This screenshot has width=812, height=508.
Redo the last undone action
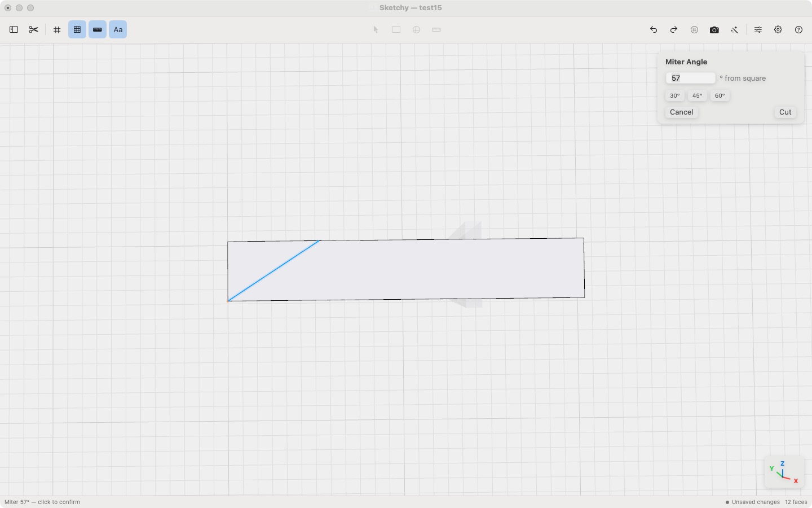pyautogui.click(x=674, y=30)
